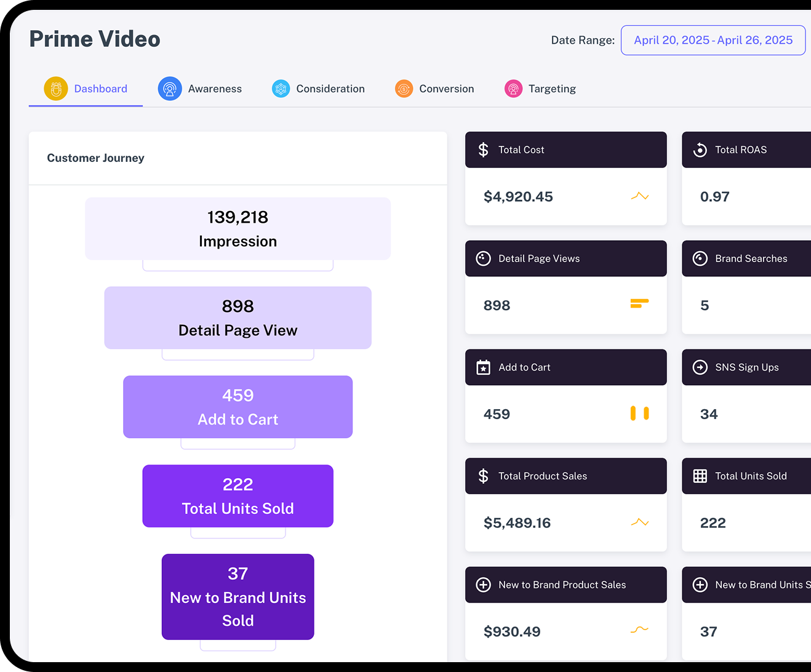Click the dollar icon on Total Cost

pyautogui.click(x=484, y=150)
